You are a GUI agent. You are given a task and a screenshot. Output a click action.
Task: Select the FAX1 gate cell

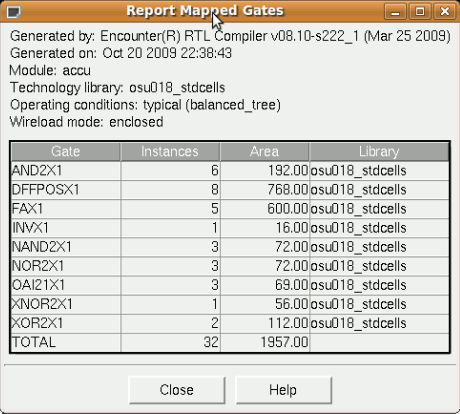coord(66,209)
